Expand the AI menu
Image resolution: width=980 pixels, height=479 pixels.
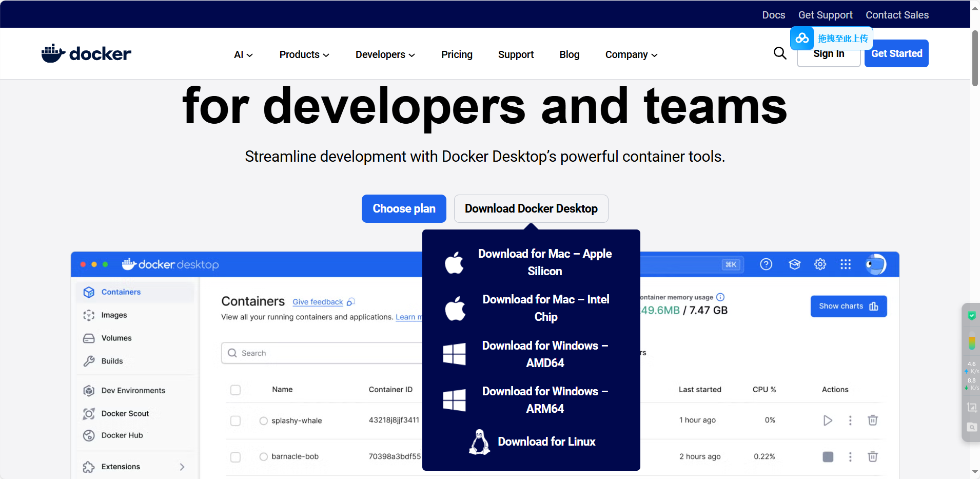[243, 55]
